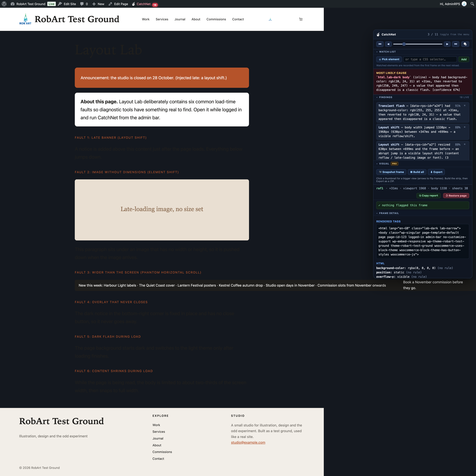
Task: Open the admin bar search icon
Action: [472, 4]
